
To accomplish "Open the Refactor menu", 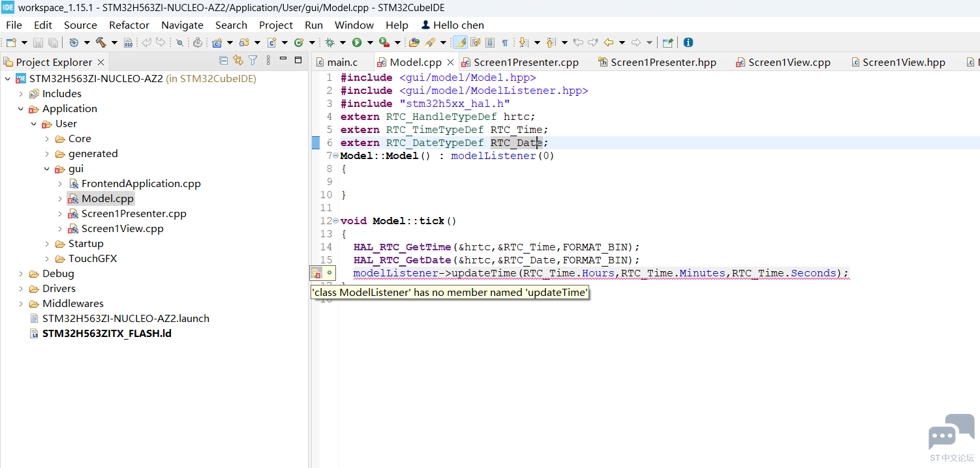I will pos(129,25).
